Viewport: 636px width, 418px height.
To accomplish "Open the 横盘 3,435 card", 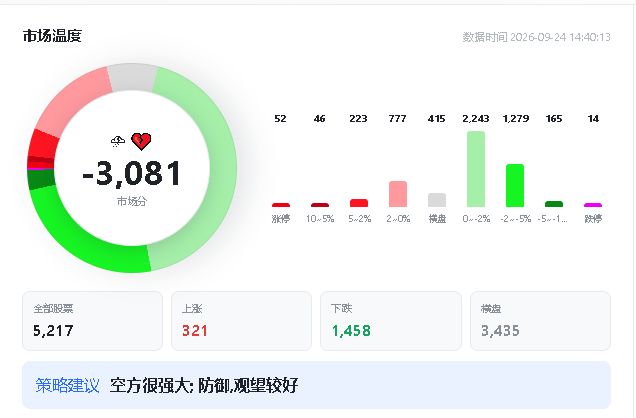I will pos(540,321).
